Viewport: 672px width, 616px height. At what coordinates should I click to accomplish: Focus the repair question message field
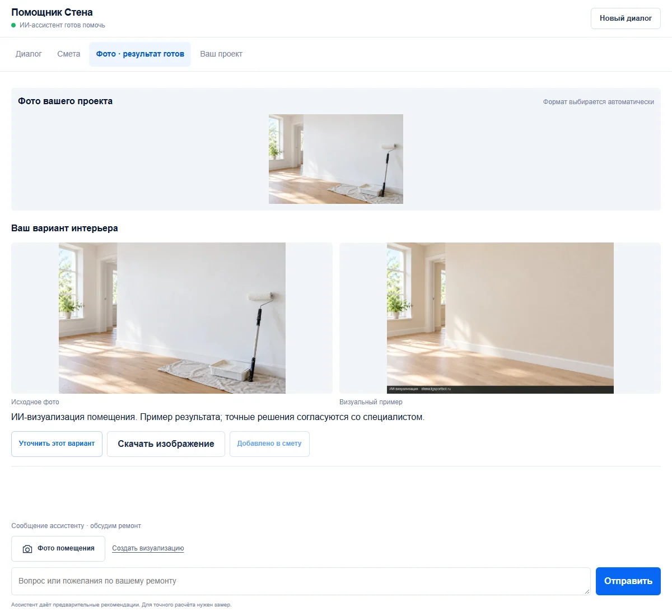[x=301, y=581]
